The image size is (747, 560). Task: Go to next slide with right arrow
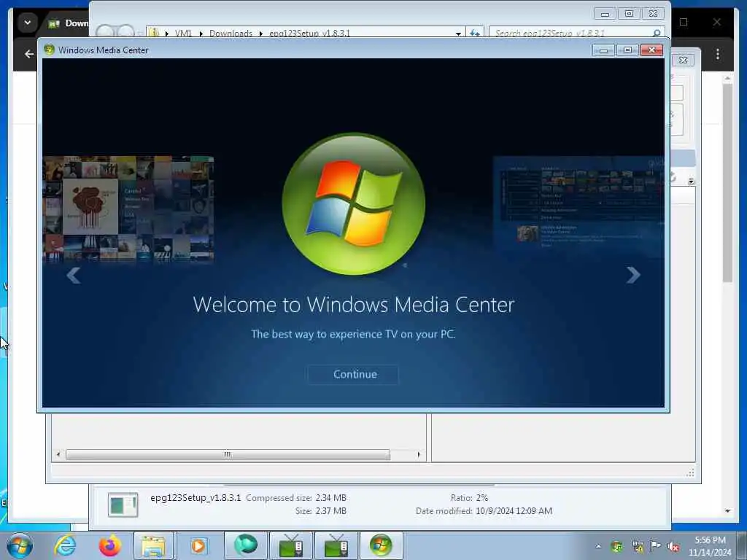[x=633, y=275]
